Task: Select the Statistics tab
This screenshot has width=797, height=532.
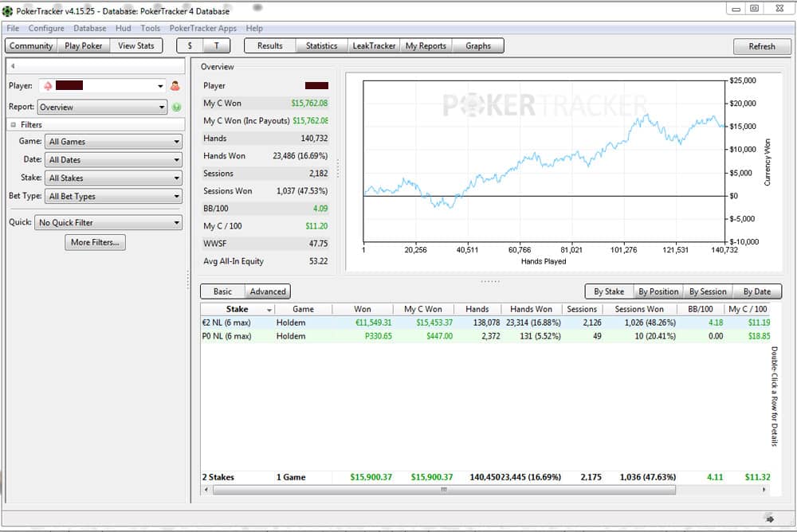Action: (322, 45)
